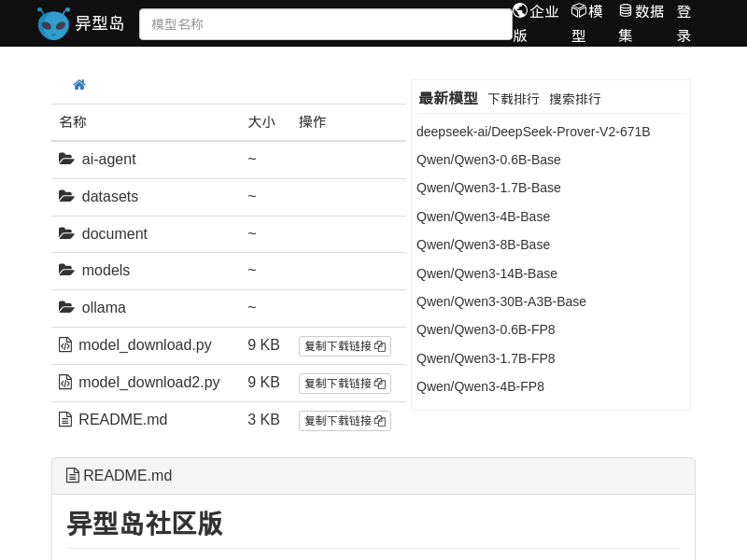Click the alien logo icon

[x=53, y=23]
